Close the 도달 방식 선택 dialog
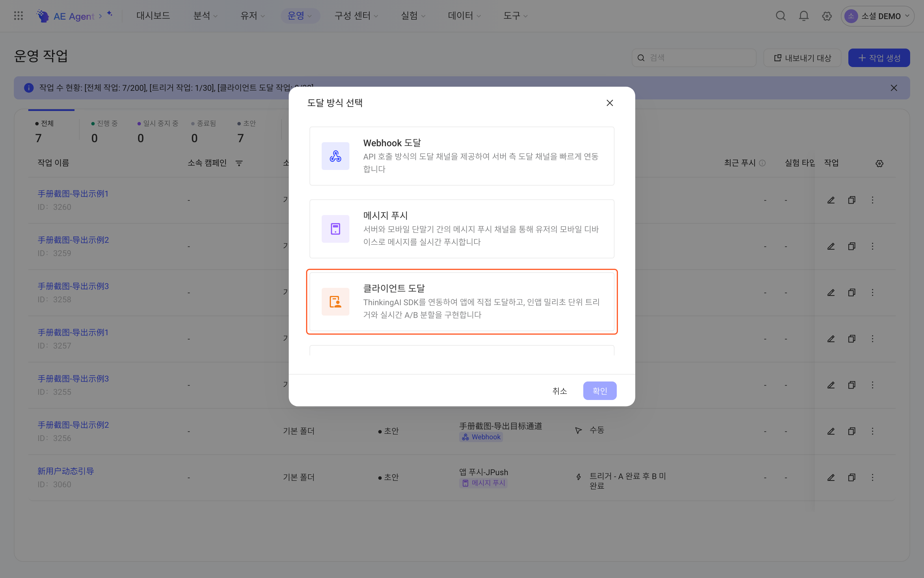This screenshot has height=578, width=924. coord(610,103)
